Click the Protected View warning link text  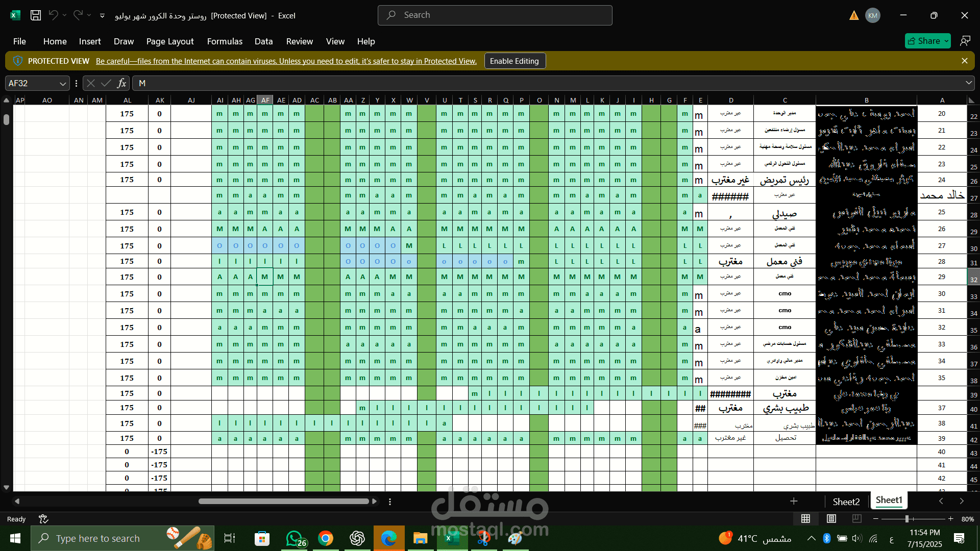pos(286,61)
